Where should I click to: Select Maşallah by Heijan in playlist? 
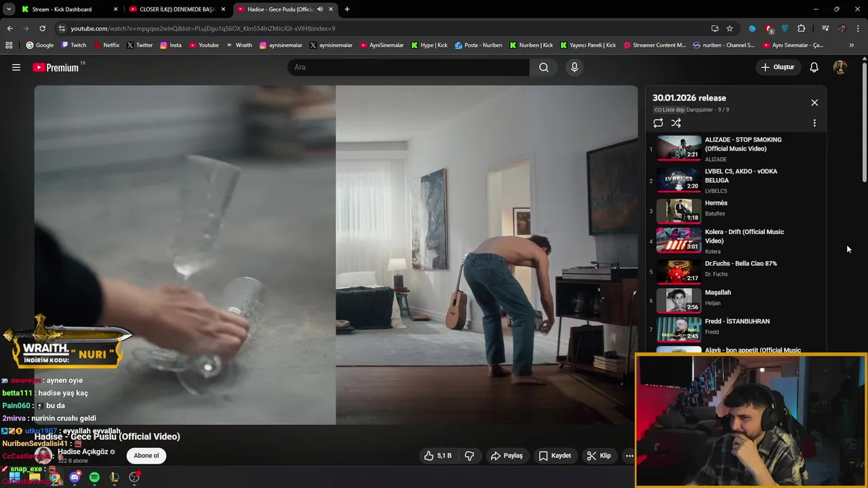pos(734,300)
